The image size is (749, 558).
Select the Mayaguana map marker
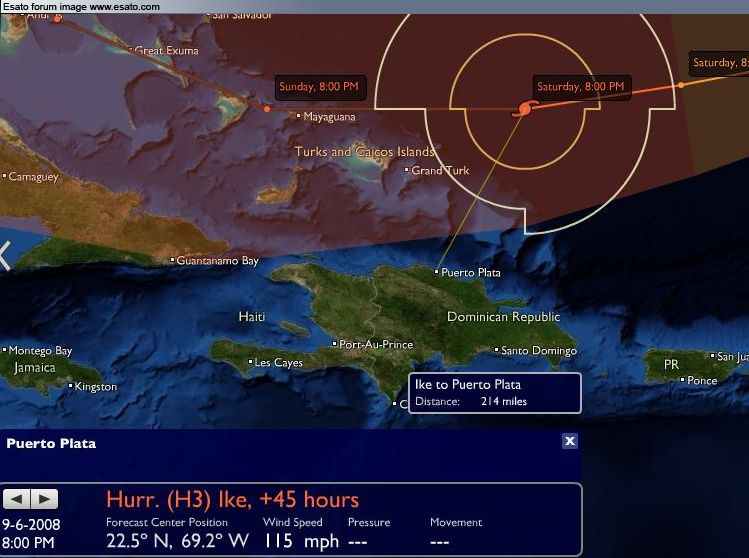[x=299, y=116]
